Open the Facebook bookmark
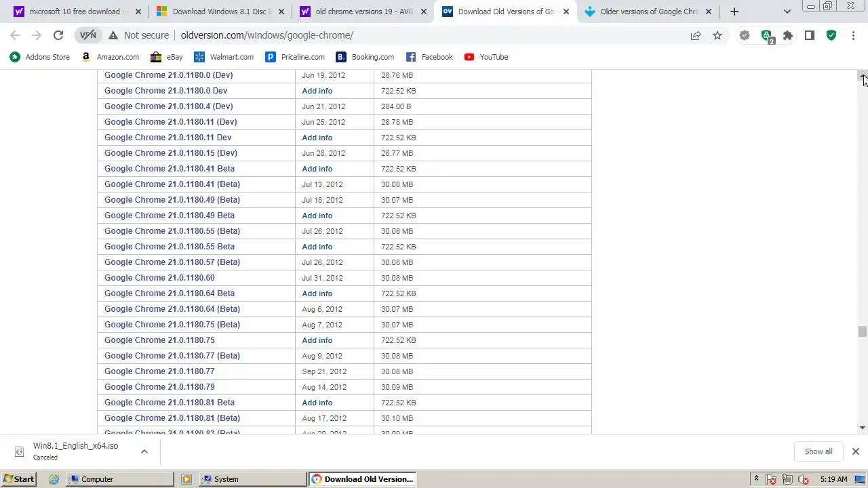Screen dimensions: 868x488 (429, 57)
